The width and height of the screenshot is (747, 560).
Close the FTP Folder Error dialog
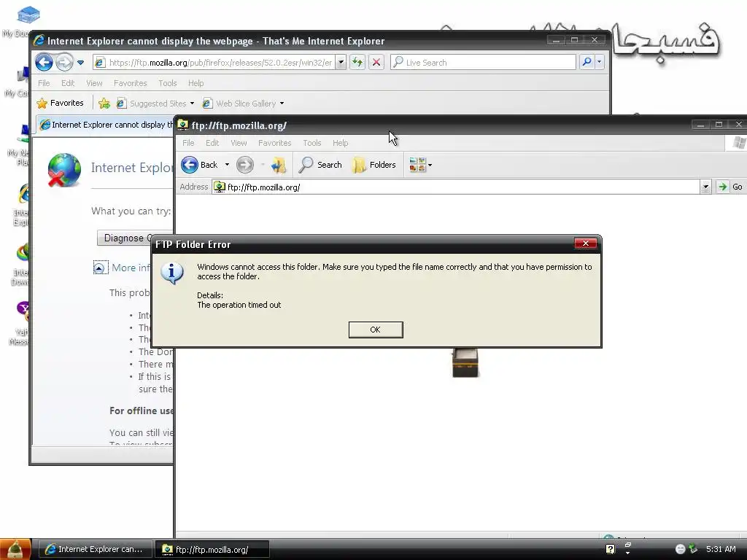pyautogui.click(x=586, y=244)
